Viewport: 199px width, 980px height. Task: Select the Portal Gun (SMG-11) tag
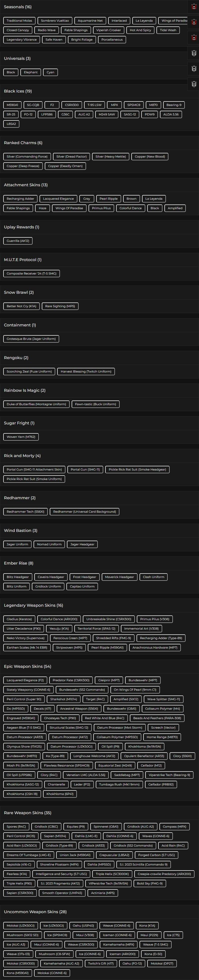click(x=85, y=470)
